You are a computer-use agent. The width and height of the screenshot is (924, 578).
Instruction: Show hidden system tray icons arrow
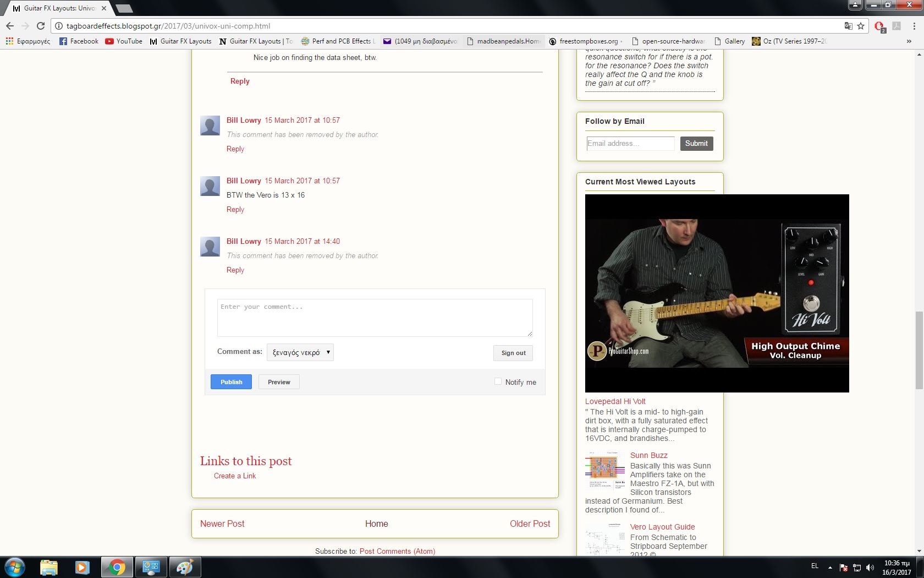pos(830,567)
